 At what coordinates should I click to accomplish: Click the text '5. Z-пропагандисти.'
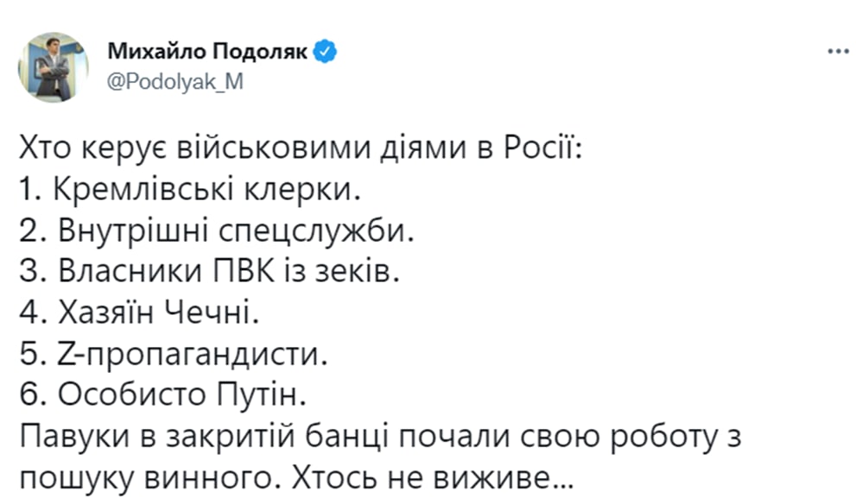174,355
